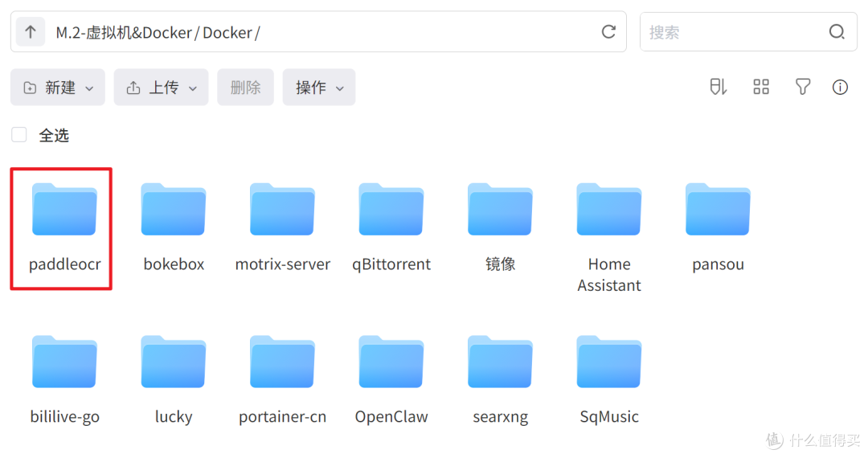868x458 pixels.
Task: Tick the 全选 select-all checkbox
Action: coord(19,135)
